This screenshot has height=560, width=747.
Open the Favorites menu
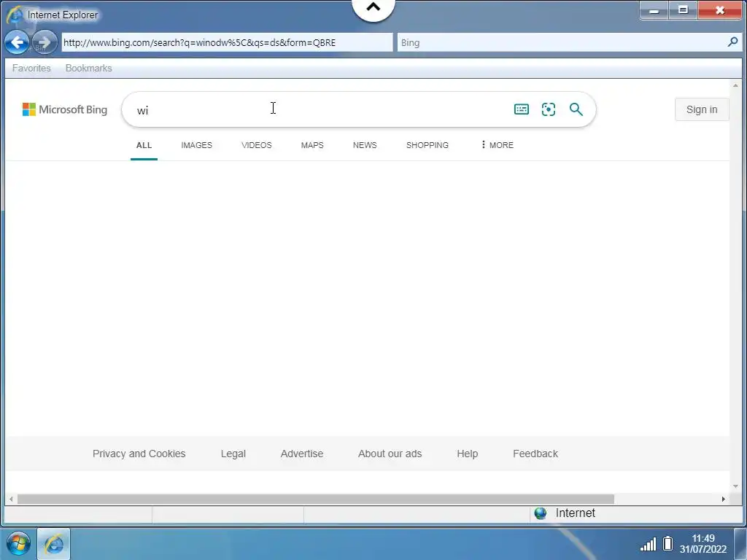click(31, 68)
